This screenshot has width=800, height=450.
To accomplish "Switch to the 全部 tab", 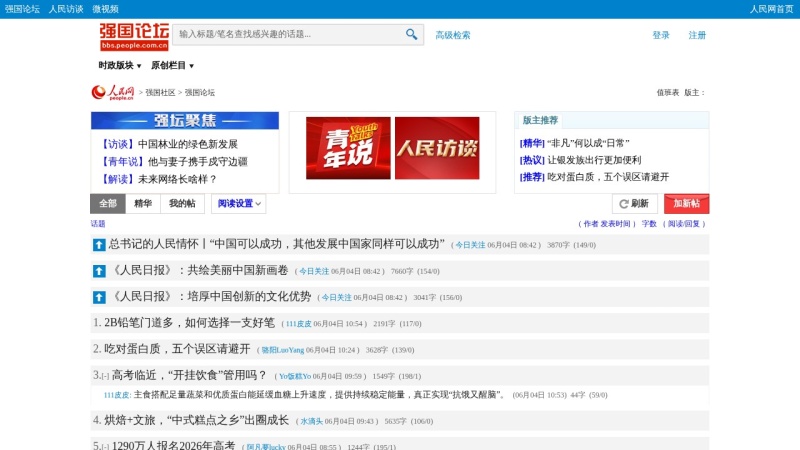I will pos(108,204).
